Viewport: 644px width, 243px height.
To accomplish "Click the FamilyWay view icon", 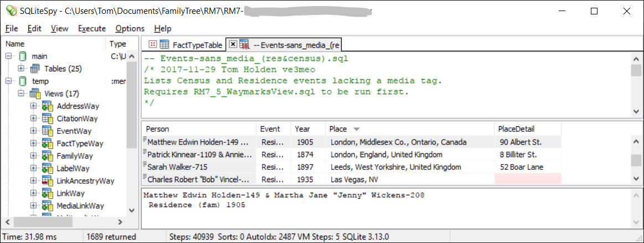I will point(48,156).
